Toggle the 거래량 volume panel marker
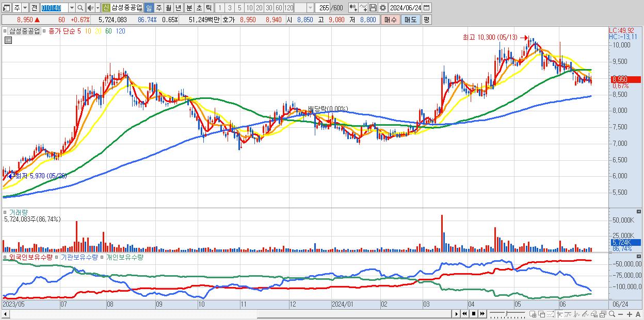 click(x=6, y=212)
